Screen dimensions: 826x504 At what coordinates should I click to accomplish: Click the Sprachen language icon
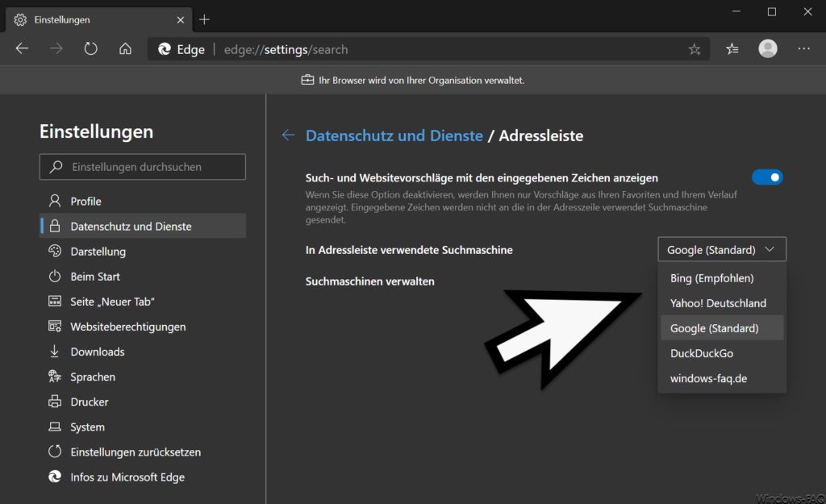[x=55, y=376]
